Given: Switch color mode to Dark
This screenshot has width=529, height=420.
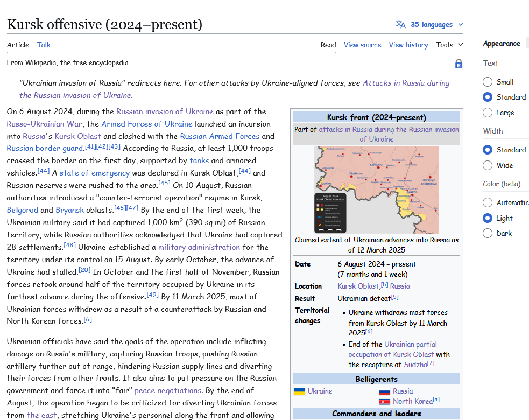Looking at the screenshot, I should (x=488, y=233).
